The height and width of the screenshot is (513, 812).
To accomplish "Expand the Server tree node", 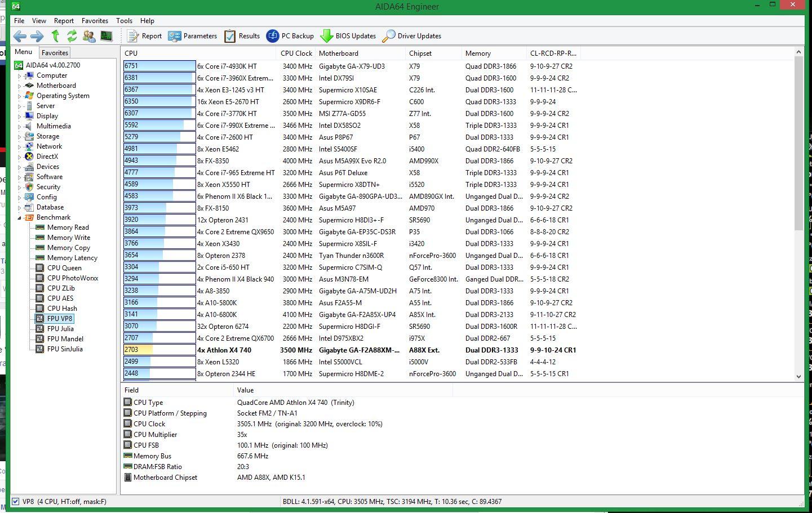I will click(19, 106).
